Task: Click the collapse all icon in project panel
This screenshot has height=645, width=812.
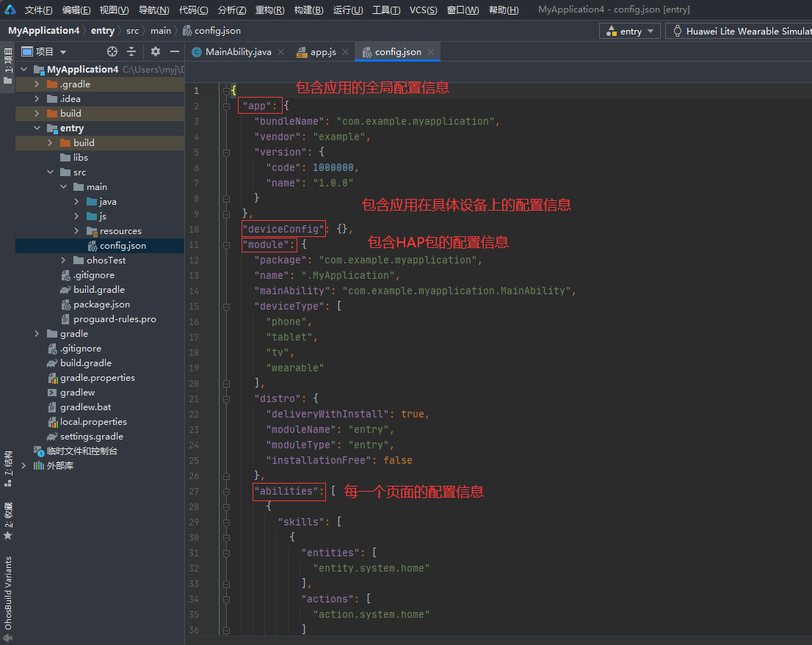Action: (x=131, y=51)
